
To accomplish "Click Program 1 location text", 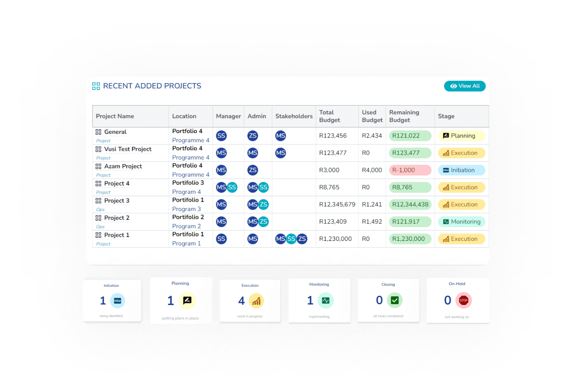I will (x=187, y=244).
